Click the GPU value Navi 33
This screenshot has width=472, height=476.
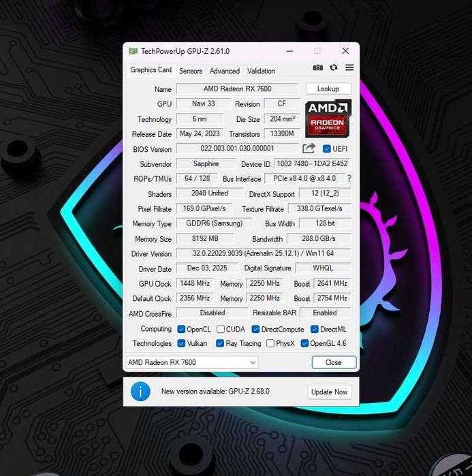203,104
